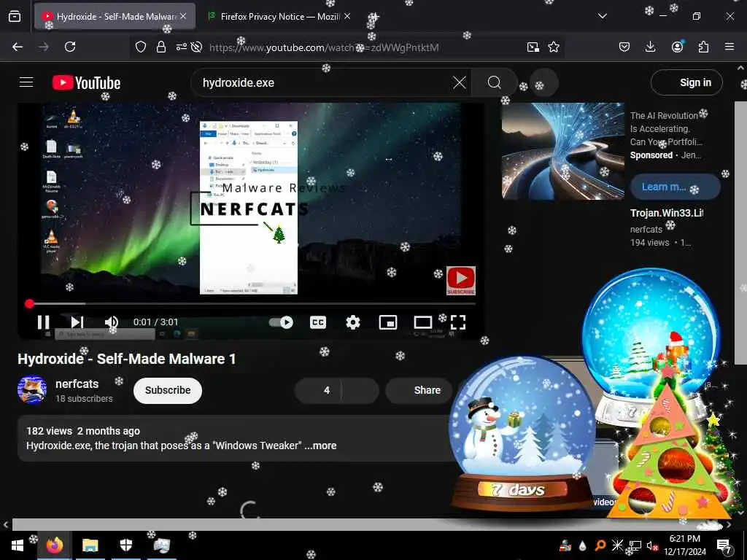Open Firefox from the taskbar
Image resolution: width=747 pixels, height=560 pixels.
tap(55, 545)
